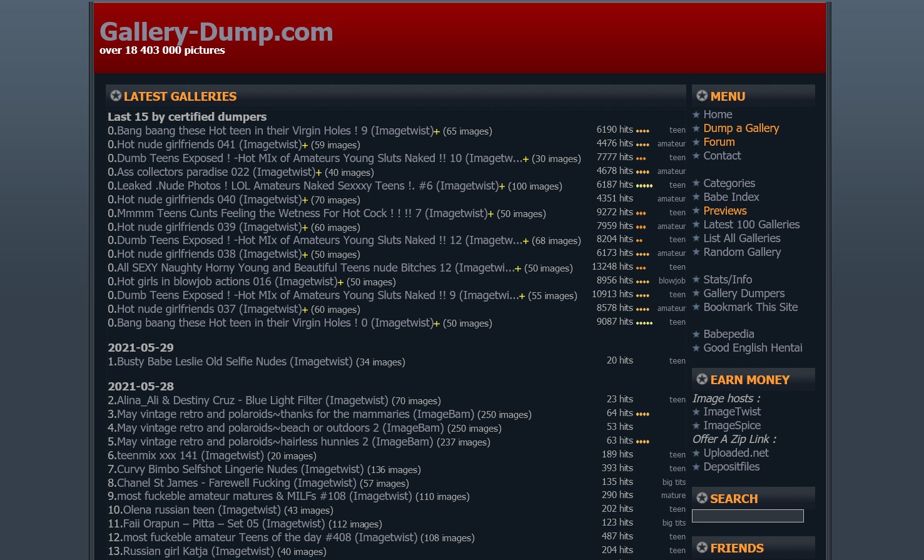
Task: Click the circled star icon in Menu header
Action: coord(702,96)
